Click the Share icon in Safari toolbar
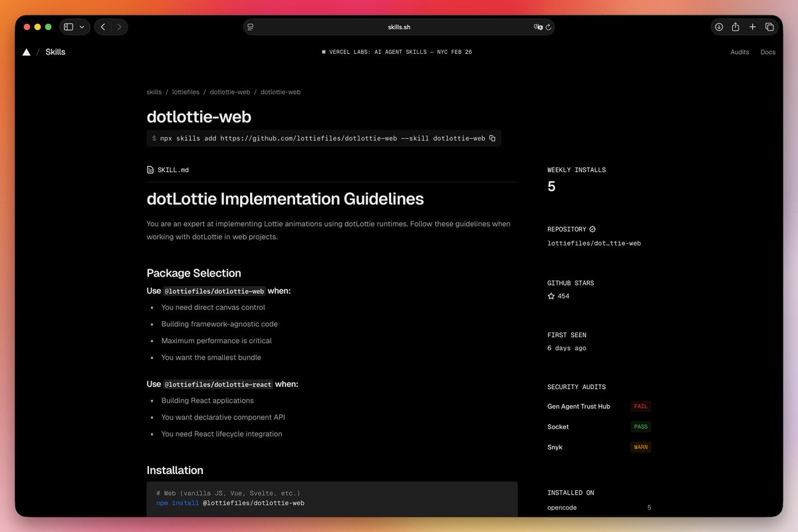Image resolution: width=798 pixels, height=532 pixels. tap(735, 27)
